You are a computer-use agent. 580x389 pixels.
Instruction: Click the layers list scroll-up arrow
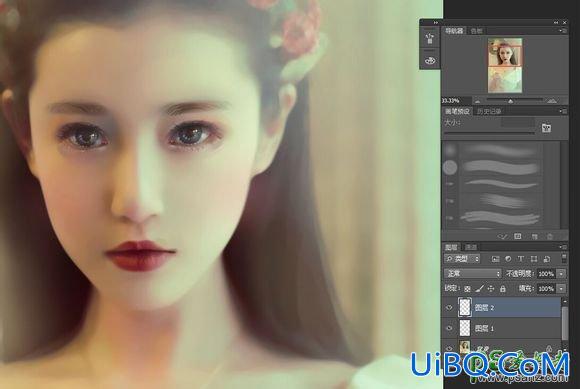pos(565,301)
